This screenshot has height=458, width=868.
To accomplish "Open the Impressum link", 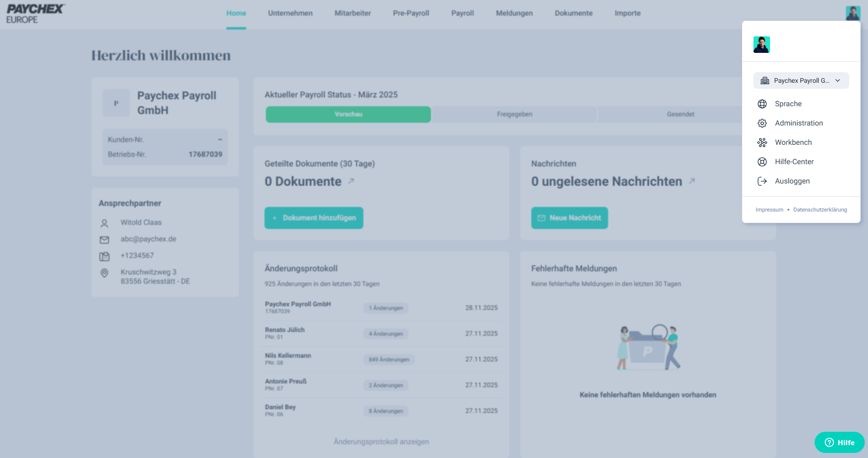I will (x=769, y=210).
